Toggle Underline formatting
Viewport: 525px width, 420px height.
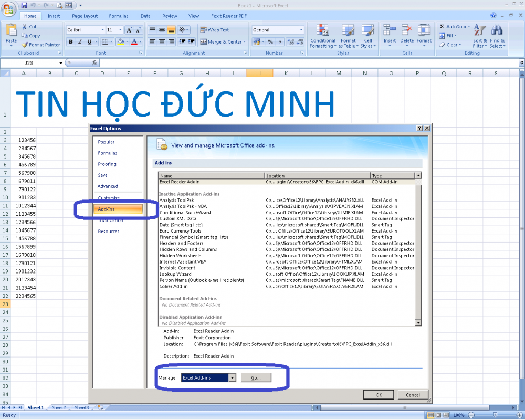[89, 42]
